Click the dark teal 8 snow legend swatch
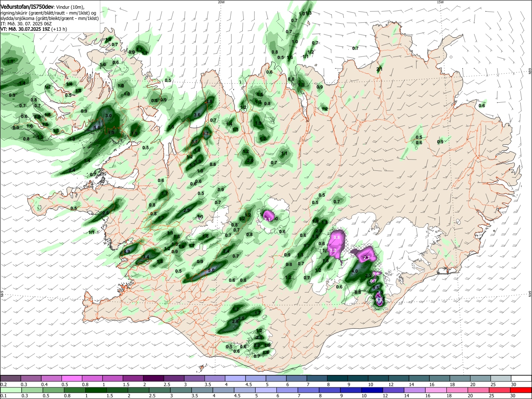The image size is (532, 399). click(x=337, y=379)
